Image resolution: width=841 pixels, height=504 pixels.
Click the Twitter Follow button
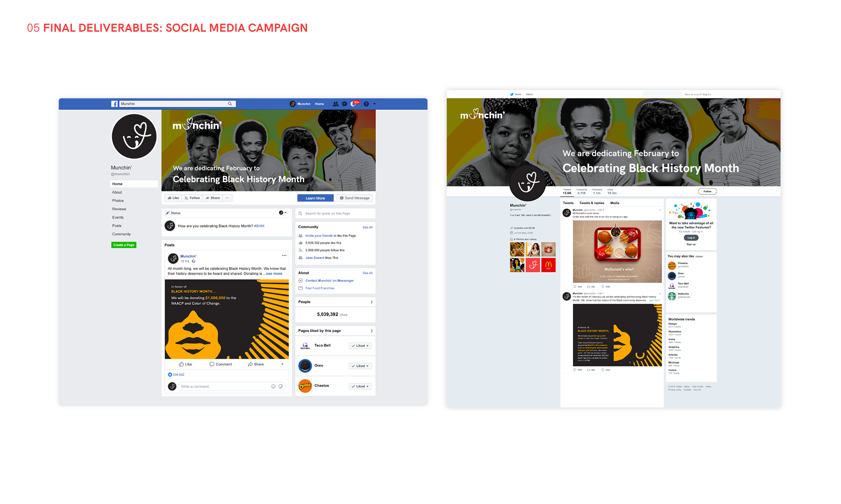click(707, 191)
